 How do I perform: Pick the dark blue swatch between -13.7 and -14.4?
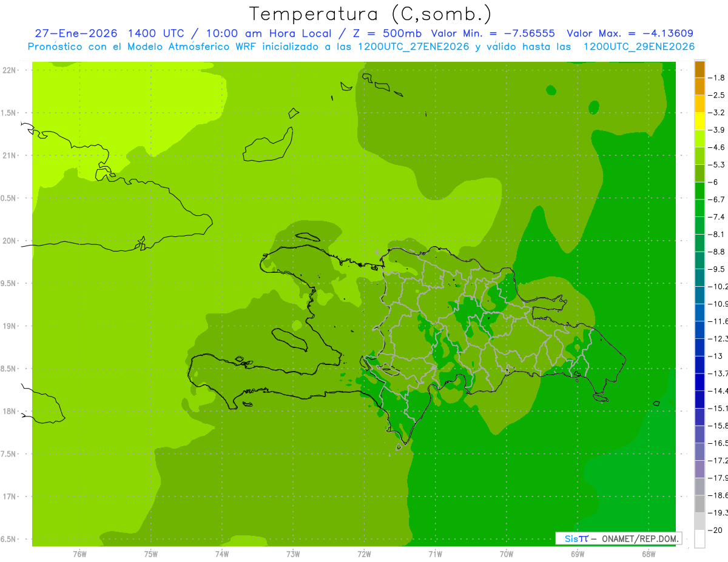699,382
